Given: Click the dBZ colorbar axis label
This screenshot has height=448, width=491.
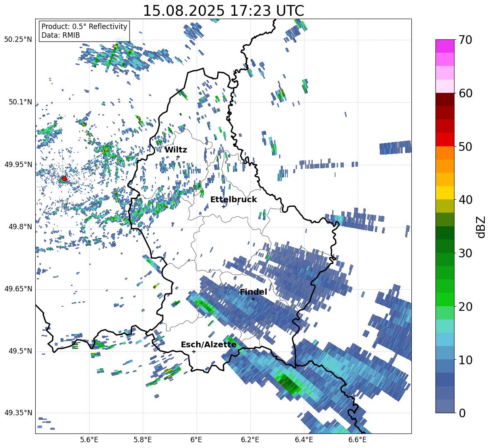Looking at the screenshot, I should pyautogui.click(x=481, y=227).
